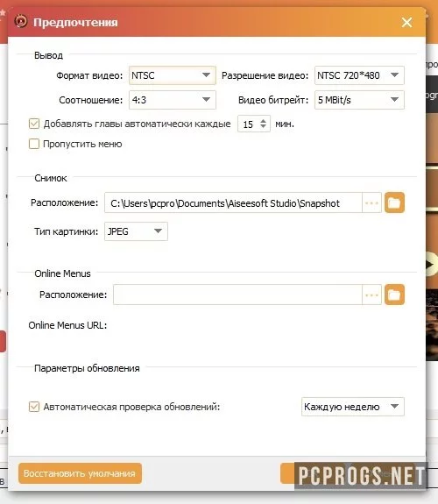
Task: Browse Snapshot location with ellipsis button
Action: 371,202
